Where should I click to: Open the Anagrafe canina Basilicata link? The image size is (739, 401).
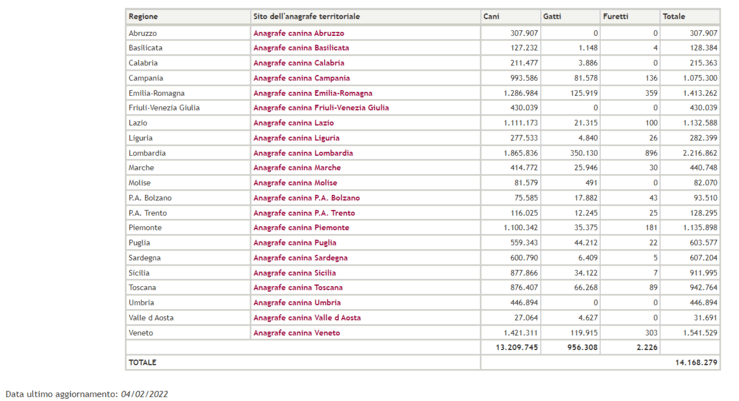pos(301,48)
